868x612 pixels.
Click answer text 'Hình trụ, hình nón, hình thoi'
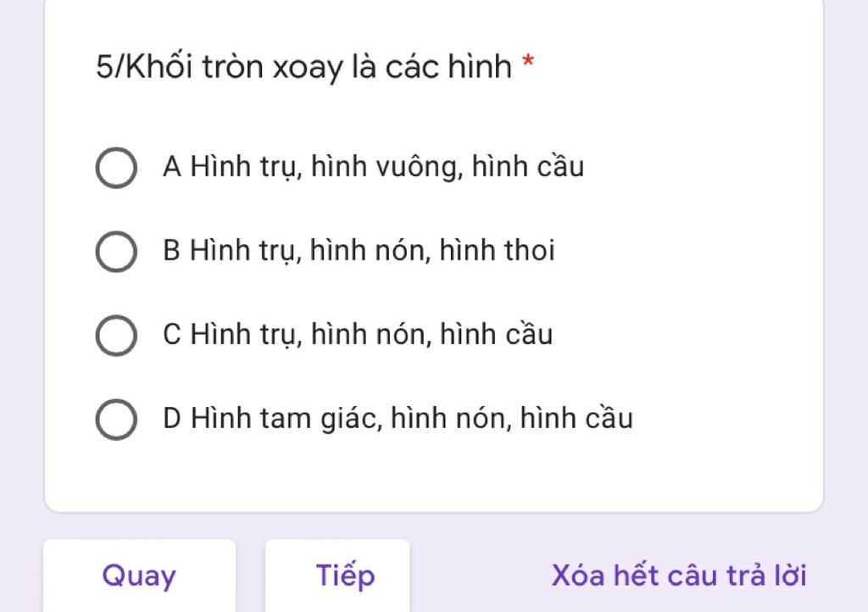[x=372, y=251]
